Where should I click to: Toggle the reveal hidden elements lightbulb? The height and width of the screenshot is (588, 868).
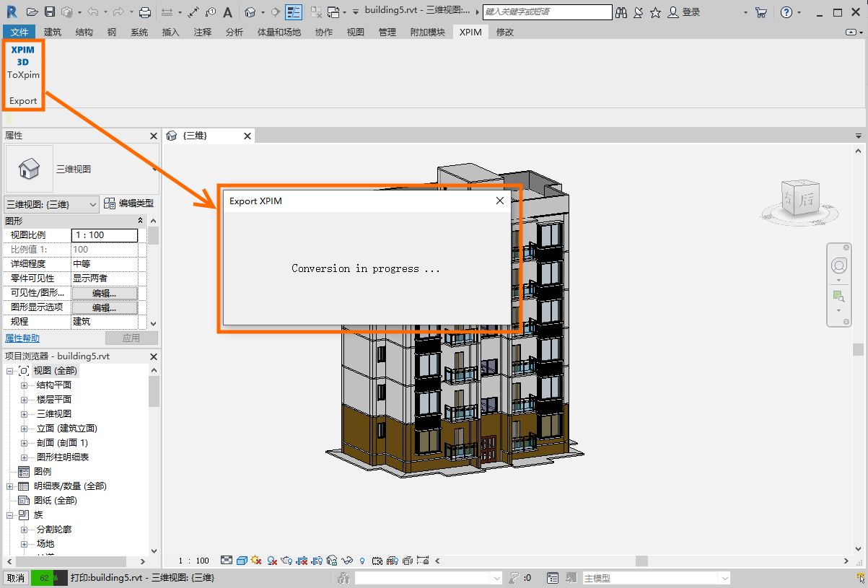362,561
